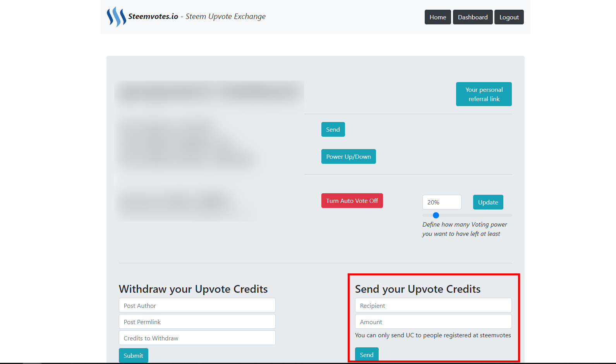Click the "Send your Upvote Credits" heading
The image size is (616, 364).
(418, 289)
